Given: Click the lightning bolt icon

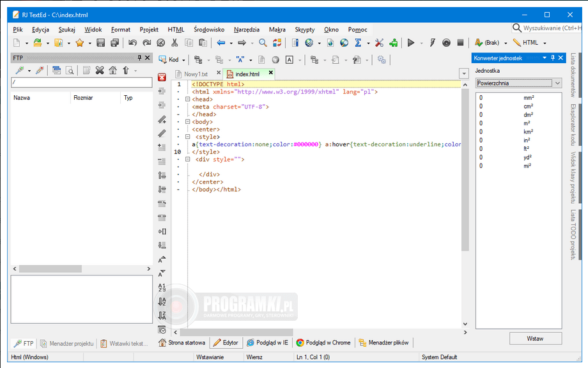Looking at the screenshot, I should point(433,43).
